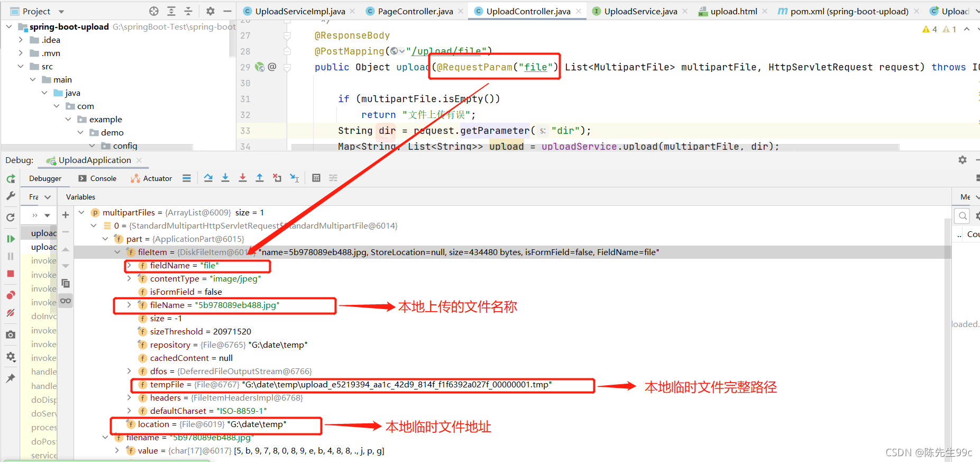Screen dimensions: 980x462
Task: Click the Resume Program green icon
Action: (11, 239)
